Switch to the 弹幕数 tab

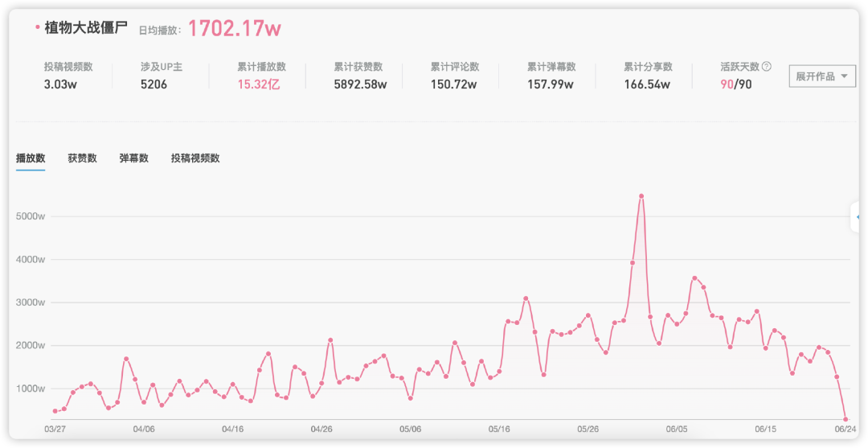click(134, 158)
